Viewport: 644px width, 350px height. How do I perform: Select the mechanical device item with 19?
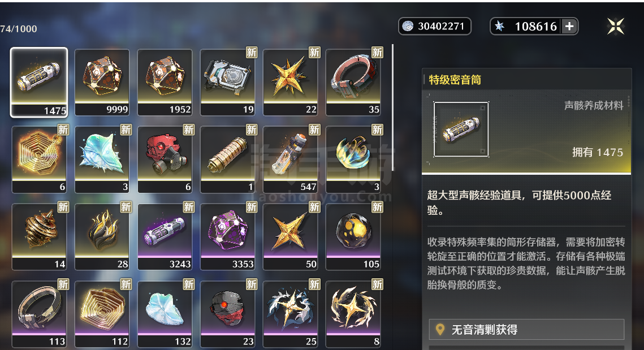(x=227, y=82)
